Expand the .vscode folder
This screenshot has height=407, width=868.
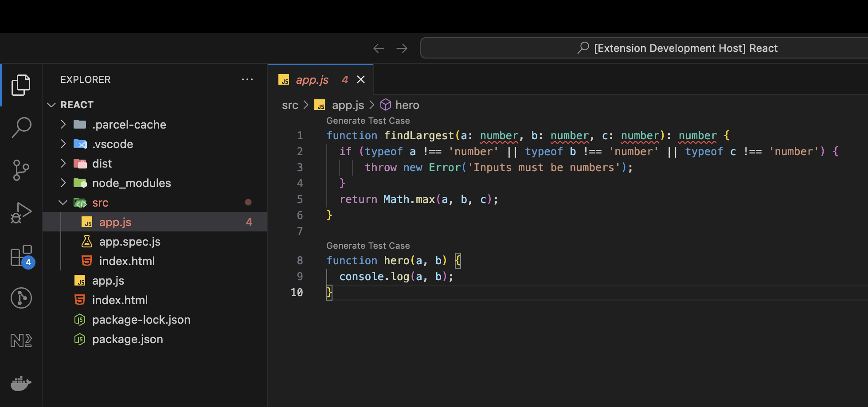point(63,144)
